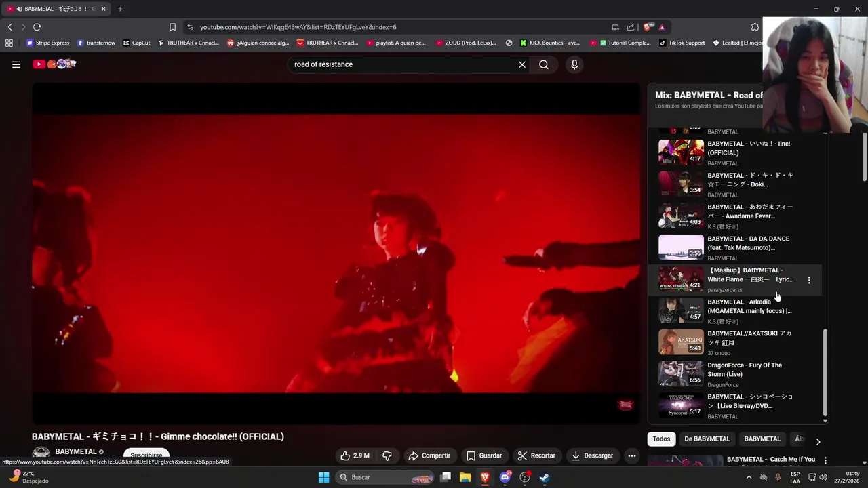
Task: Open the Stripe Express bookmark
Action: (x=47, y=43)
